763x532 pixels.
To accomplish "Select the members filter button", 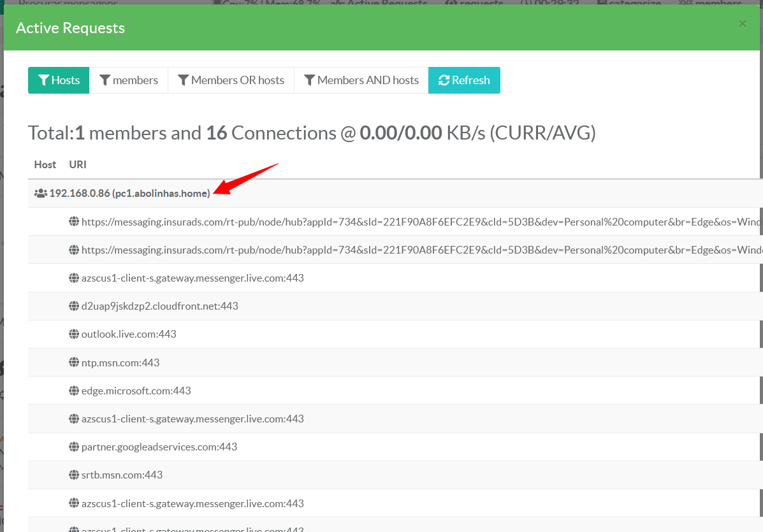I will click(x=128, y=80).
